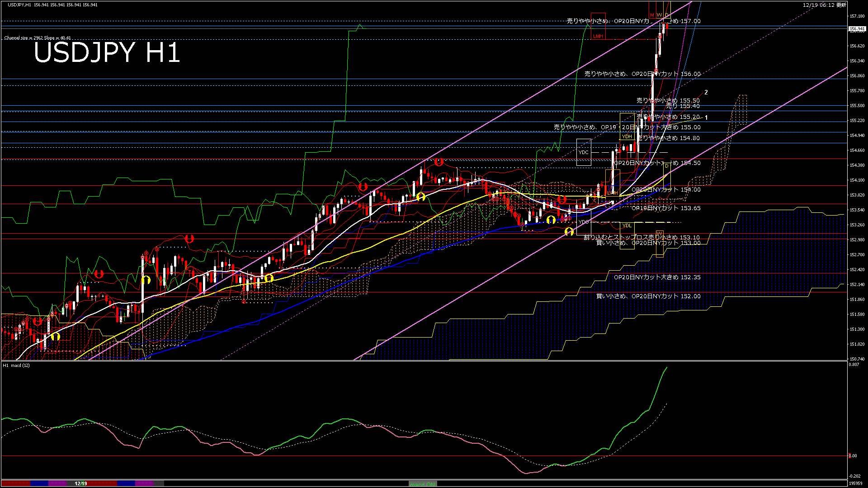Click the 'USDJPY H1' chart title
Screen dimensions: 868x488
point(107,52)
